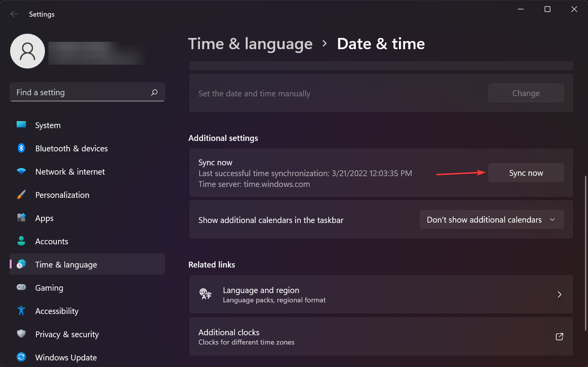The image size is (588, 367).
Task: Open Gaming settings from sidebar
Action: (21, 288)
